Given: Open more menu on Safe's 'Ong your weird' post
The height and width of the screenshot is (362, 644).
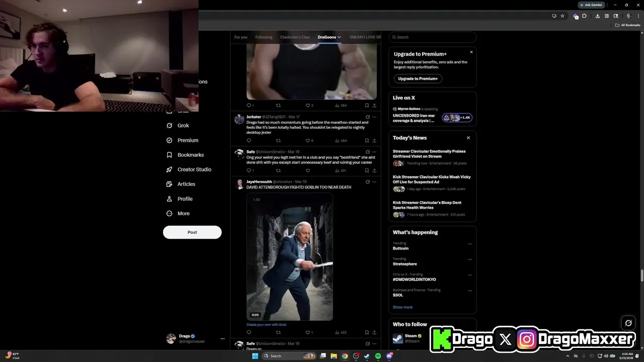Looking at the screenshot, I should click(x=374, y=152).
